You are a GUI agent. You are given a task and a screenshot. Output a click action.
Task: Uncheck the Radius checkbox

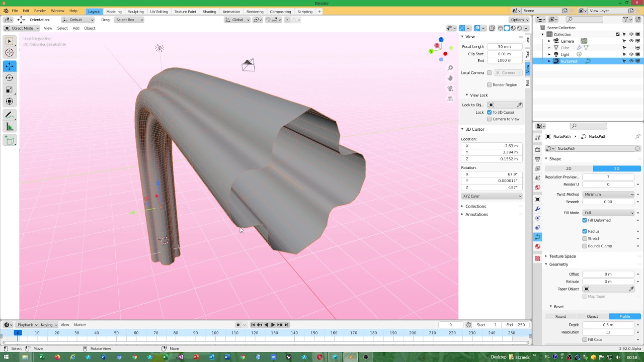tap(585, 231)
